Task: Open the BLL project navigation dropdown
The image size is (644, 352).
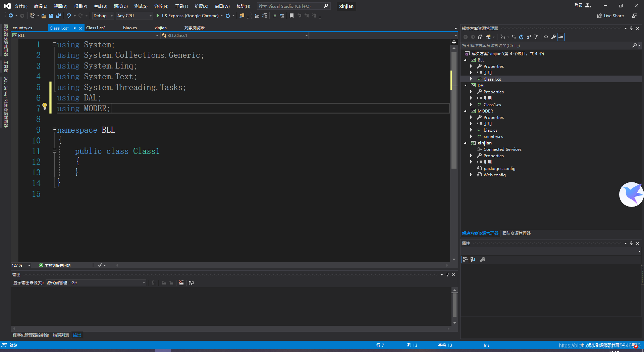Action: click(85, 35)
